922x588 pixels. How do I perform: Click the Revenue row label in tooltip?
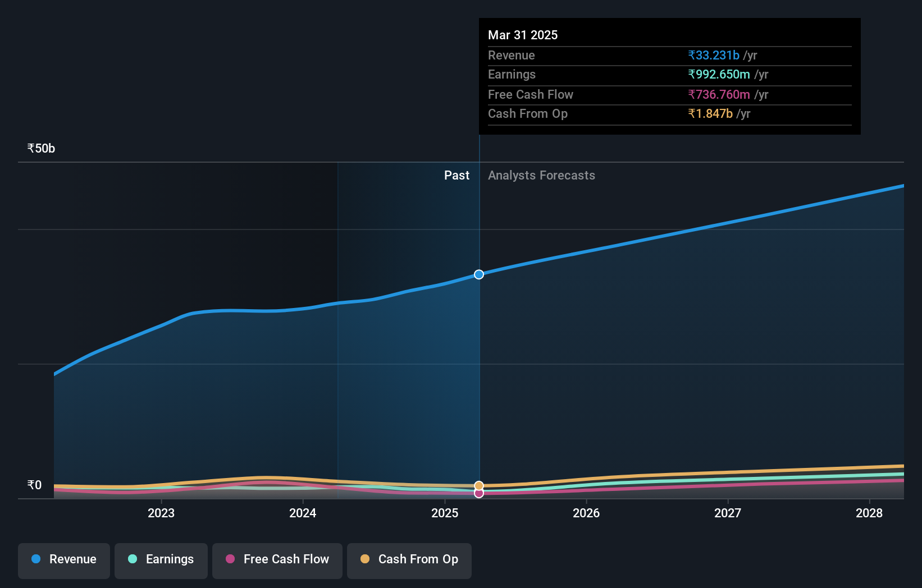click(511, 55)
